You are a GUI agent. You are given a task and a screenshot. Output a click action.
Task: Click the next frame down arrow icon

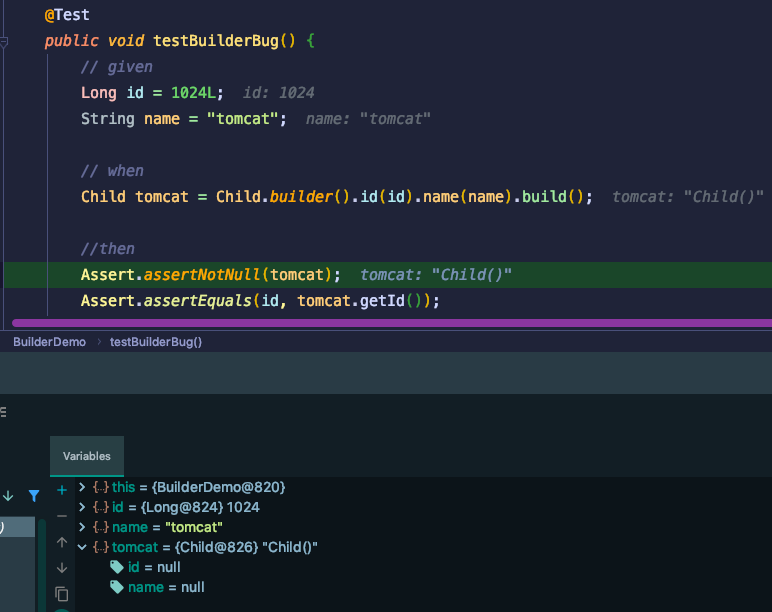pyautogui.click(x=8, y=495)
